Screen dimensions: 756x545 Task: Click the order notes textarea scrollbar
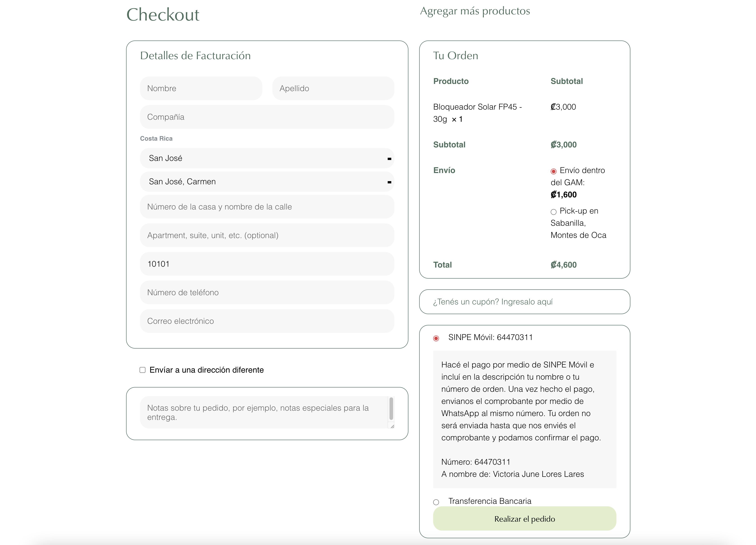[x=391, y=409]
